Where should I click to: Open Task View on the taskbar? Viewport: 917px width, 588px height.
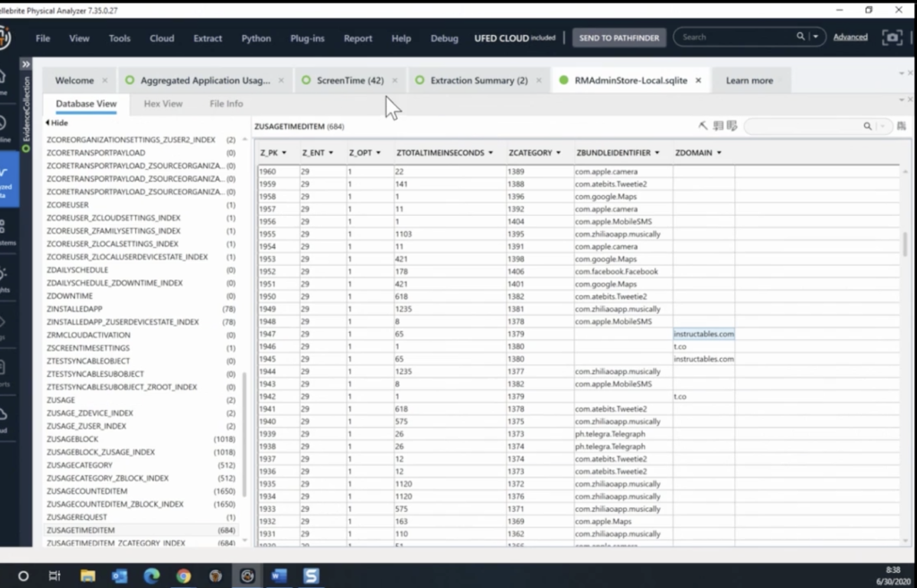(x=55, y=576)
